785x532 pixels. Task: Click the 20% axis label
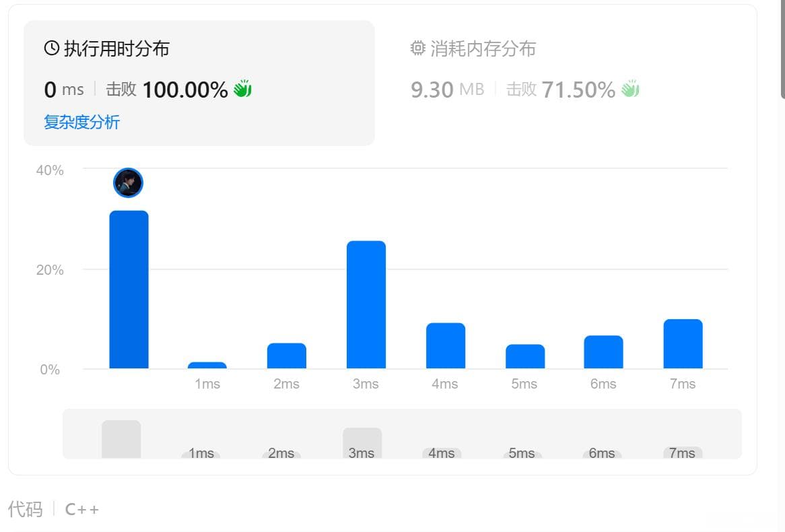coord(50,270)
